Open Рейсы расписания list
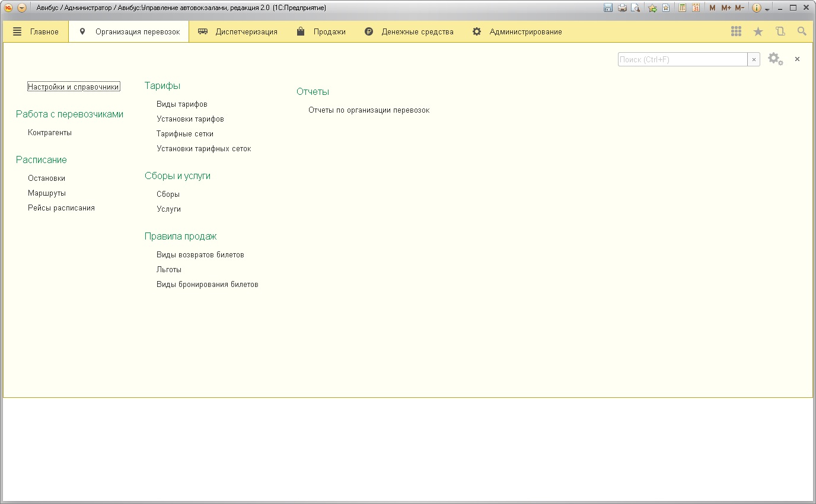Screen dimensions: 816x504 (61, 208)
